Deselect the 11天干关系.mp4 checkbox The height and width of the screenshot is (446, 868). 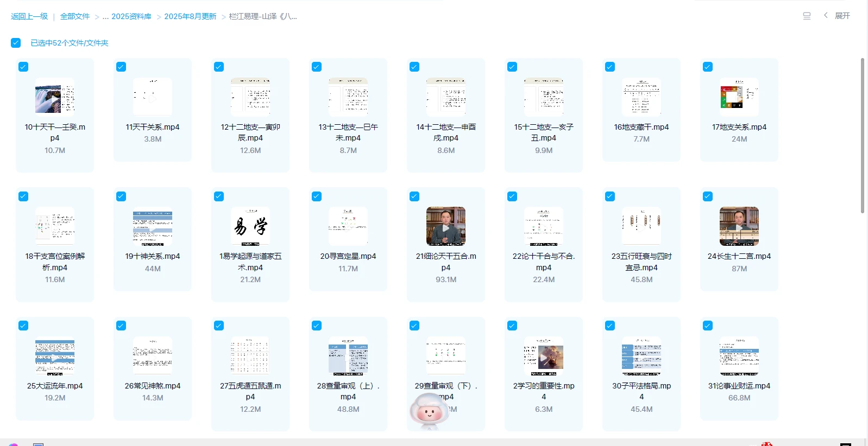pos(121,67)
